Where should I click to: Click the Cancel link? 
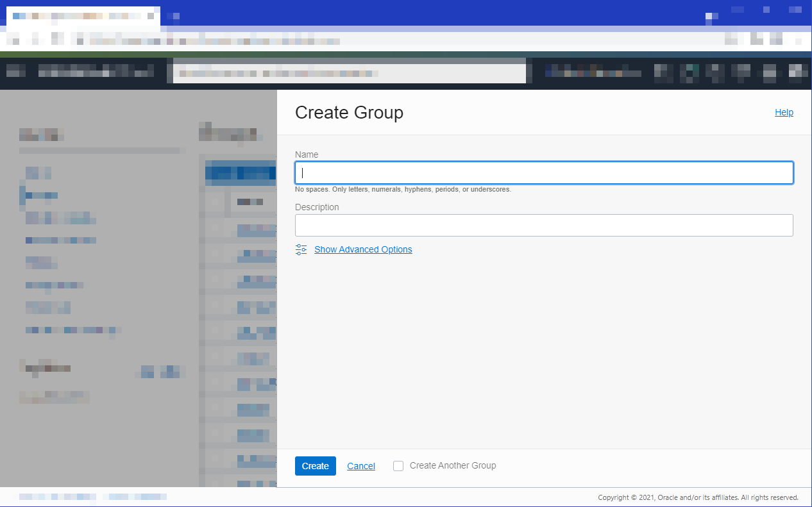(360, 466)
